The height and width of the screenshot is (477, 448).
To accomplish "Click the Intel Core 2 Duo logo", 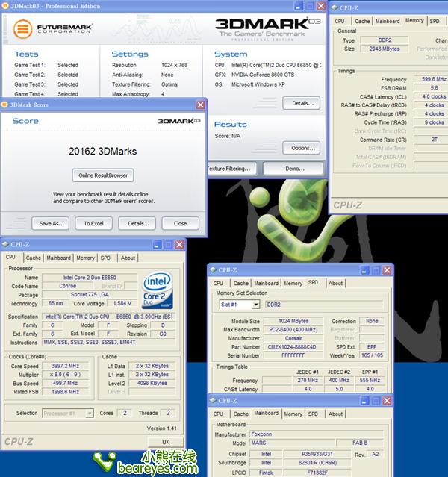I will point(158,290).
